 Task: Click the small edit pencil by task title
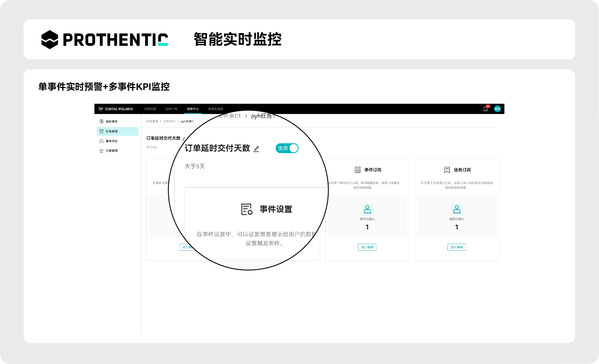[x=184, y=139]
